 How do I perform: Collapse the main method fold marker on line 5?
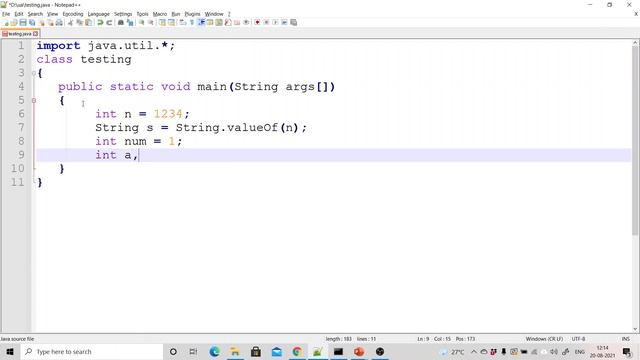click(33, 100)
